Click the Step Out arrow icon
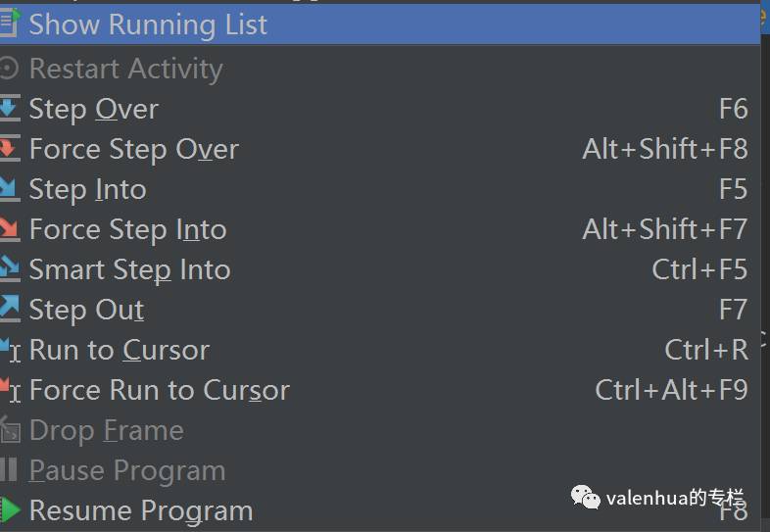 (10, 309)
